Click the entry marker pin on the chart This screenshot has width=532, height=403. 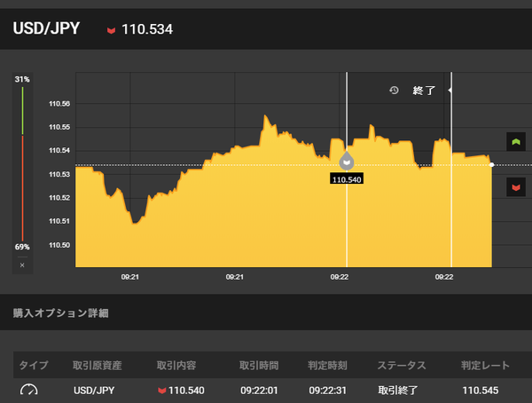tap(347, 161)
